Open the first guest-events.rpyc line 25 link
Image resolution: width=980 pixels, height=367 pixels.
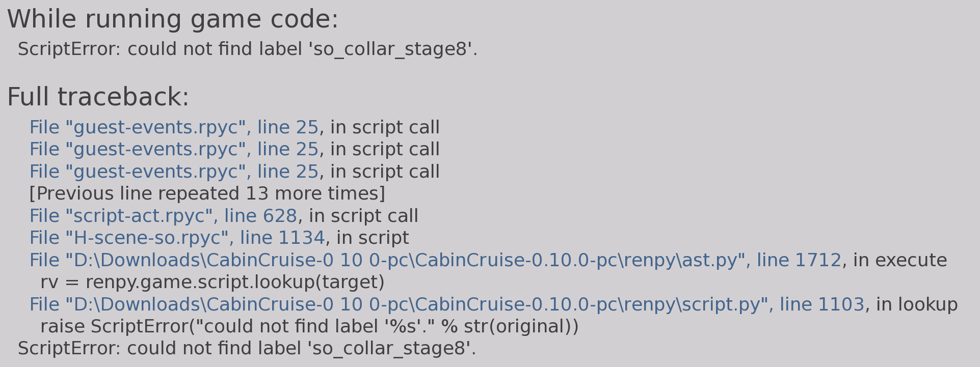click(174, 128)
